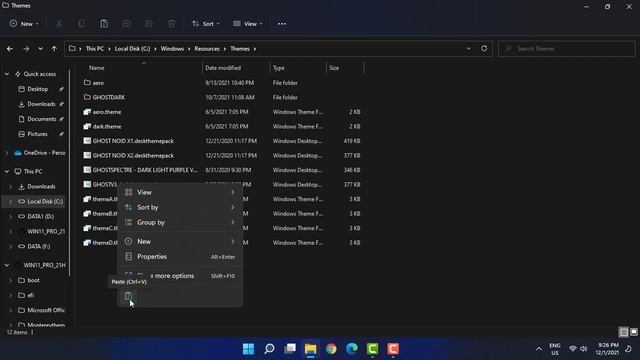Select aero.theme file

pyautogui.click(x=107, y=112)
